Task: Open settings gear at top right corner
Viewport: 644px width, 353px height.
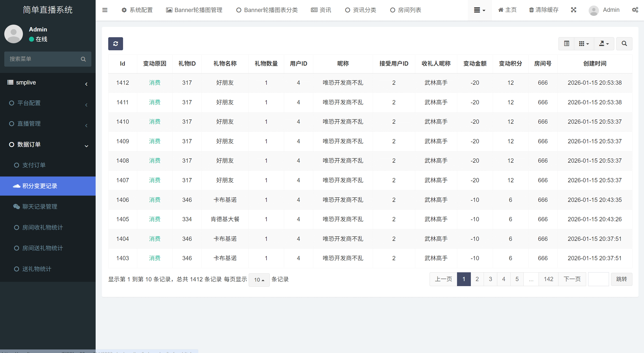Action: pos(635,10)
